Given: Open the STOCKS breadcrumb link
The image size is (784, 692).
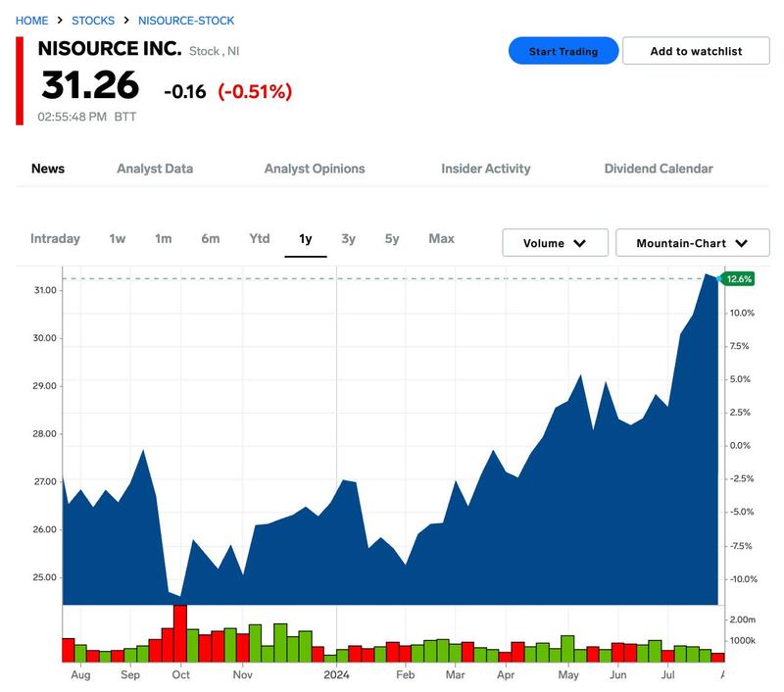Looking at the screenshot, I should (93, 21).
